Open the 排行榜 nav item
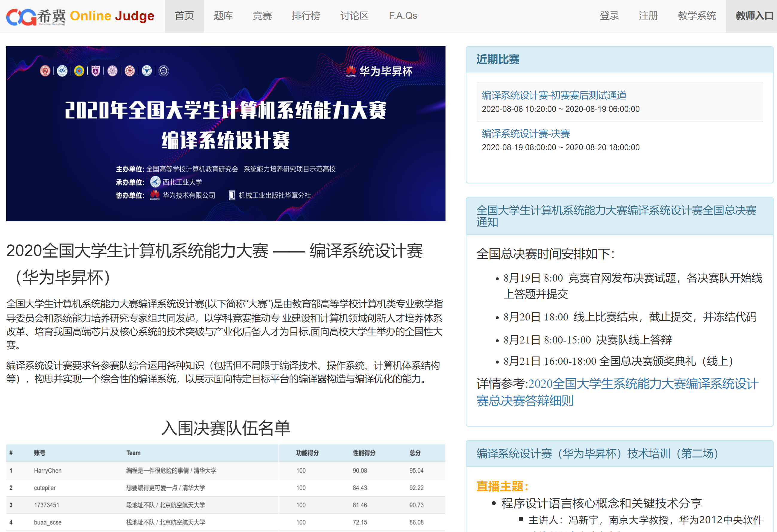 (x=306, y=16)
